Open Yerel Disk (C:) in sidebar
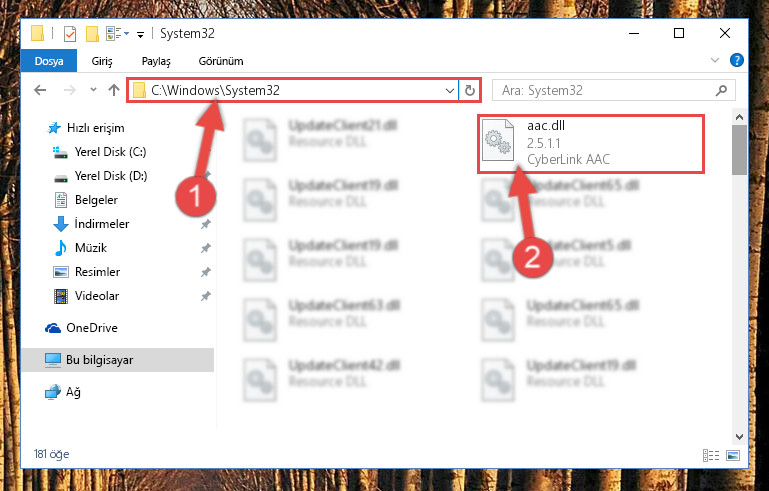Viewport: 769px width, 491px height. coord(110,152)
